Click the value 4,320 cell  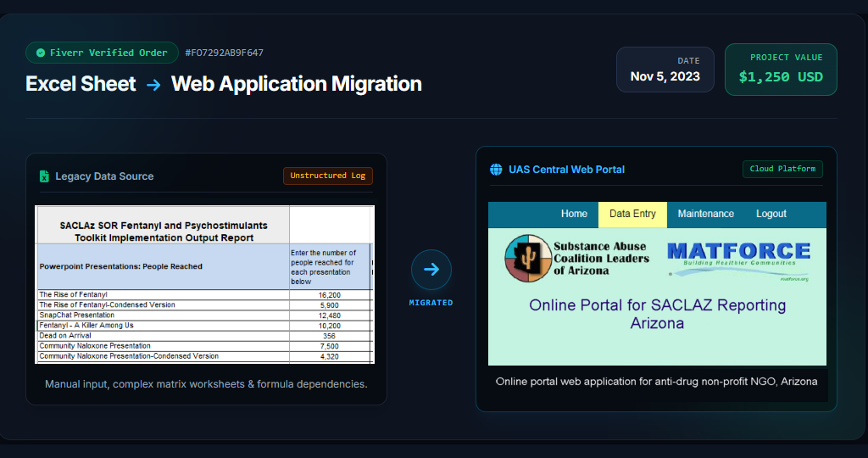(x=330, y=357)
